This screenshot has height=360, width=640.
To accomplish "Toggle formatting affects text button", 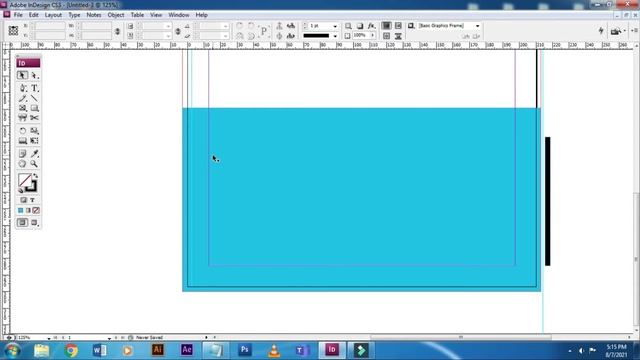I will coord(33,200).
